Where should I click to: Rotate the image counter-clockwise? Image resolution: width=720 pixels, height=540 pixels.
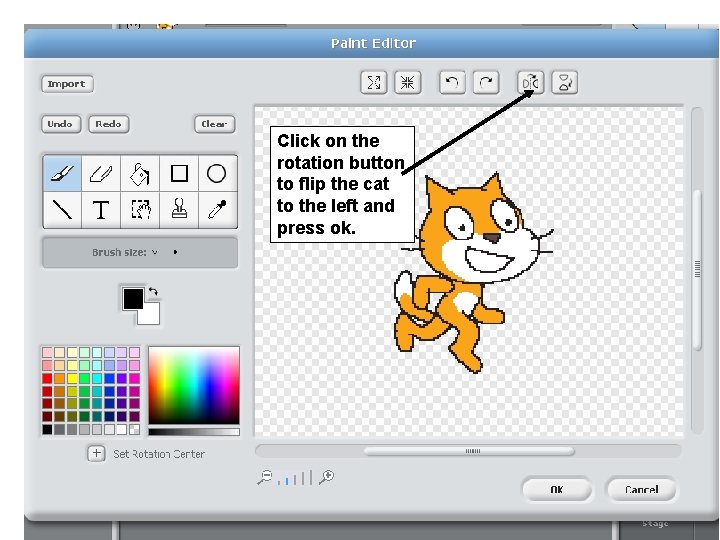pyautogui.click(x=452, y=83)
